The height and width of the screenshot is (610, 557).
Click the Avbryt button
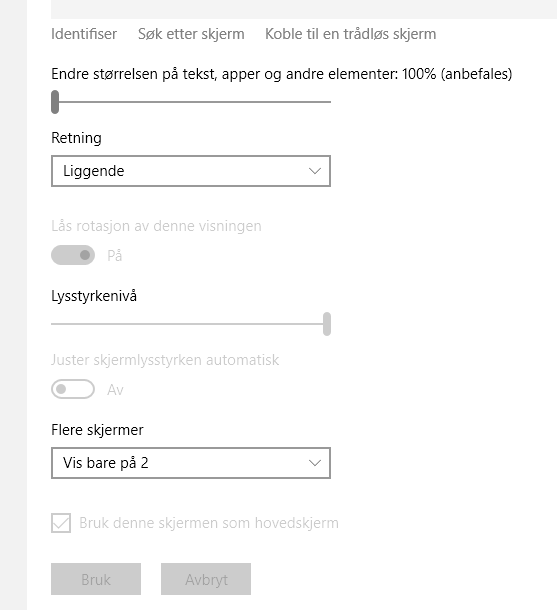click(x=206, y=579)
